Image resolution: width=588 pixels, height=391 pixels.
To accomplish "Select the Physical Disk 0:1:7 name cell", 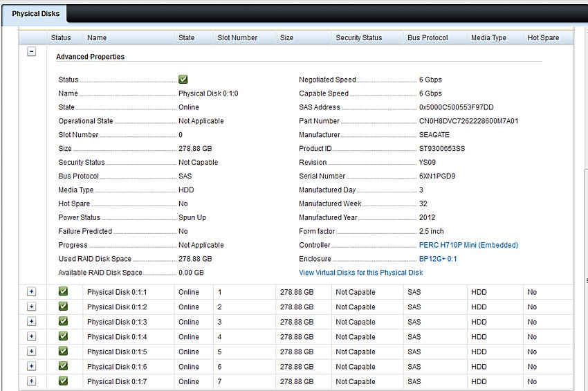I will [129, 381].
